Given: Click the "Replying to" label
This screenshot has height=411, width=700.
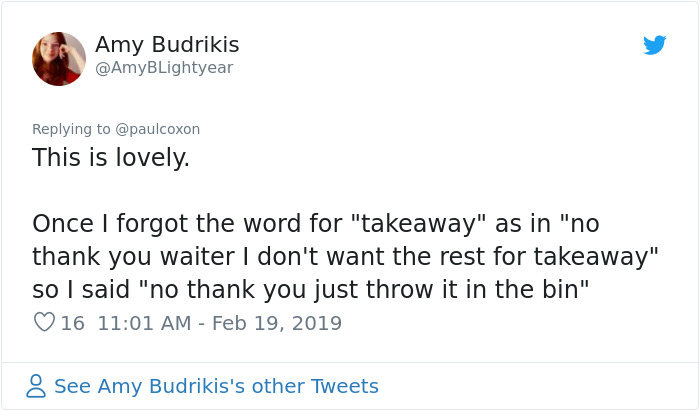Looking at the screenshot, I should pyautogui.click(x=72, y=129).
